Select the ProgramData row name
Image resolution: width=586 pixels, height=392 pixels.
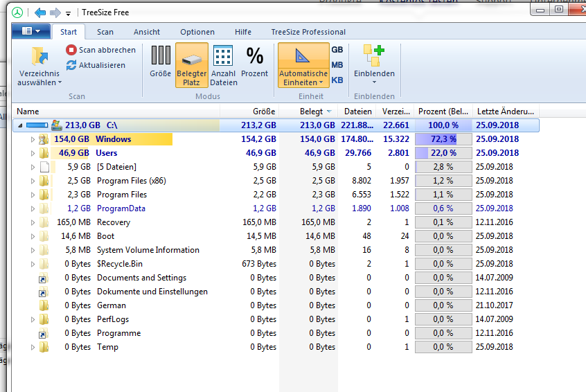tap(121, 208)
